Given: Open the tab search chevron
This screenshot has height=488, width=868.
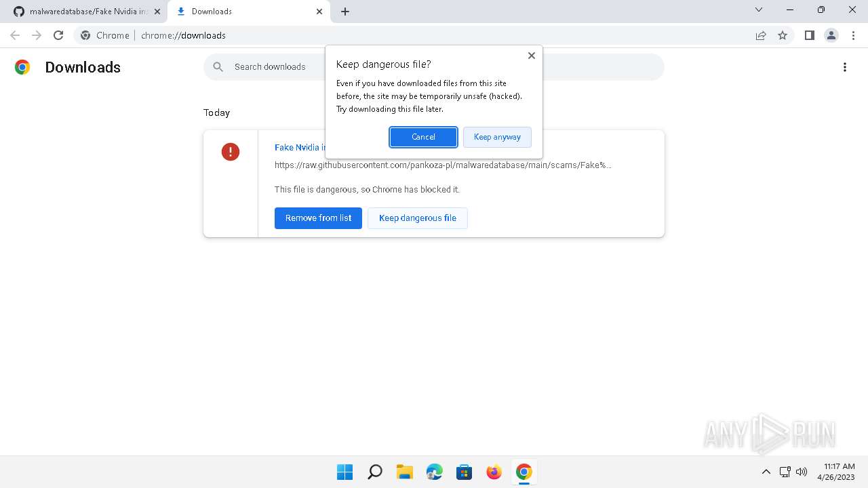Looking at the screenshot, I should pyautogui.click(x=759, y=9).
